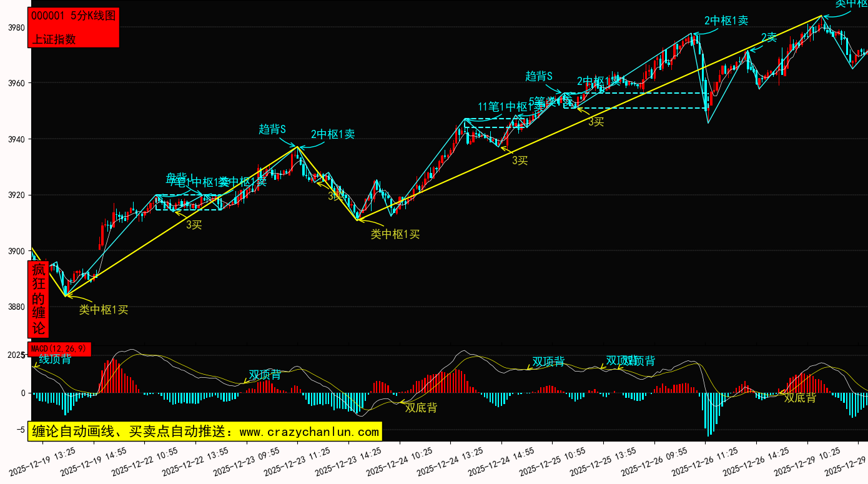Click the 类中枢1买 marker near 3880 low
This screenshot has width=868, height=484.
click(x=104, y=310)
